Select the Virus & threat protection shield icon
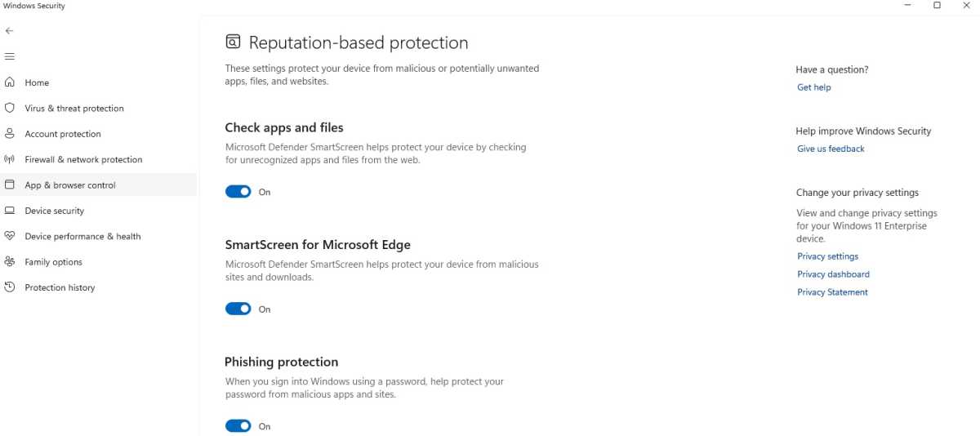 coord(10,108)
